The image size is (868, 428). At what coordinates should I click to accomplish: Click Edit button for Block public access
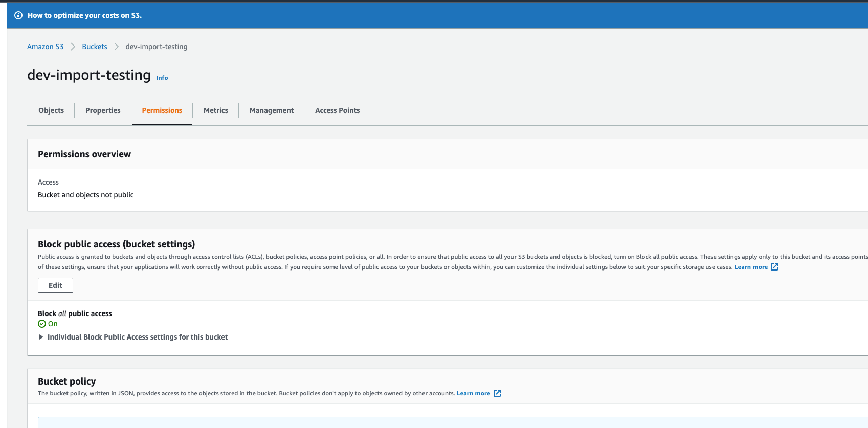point(55,285)
